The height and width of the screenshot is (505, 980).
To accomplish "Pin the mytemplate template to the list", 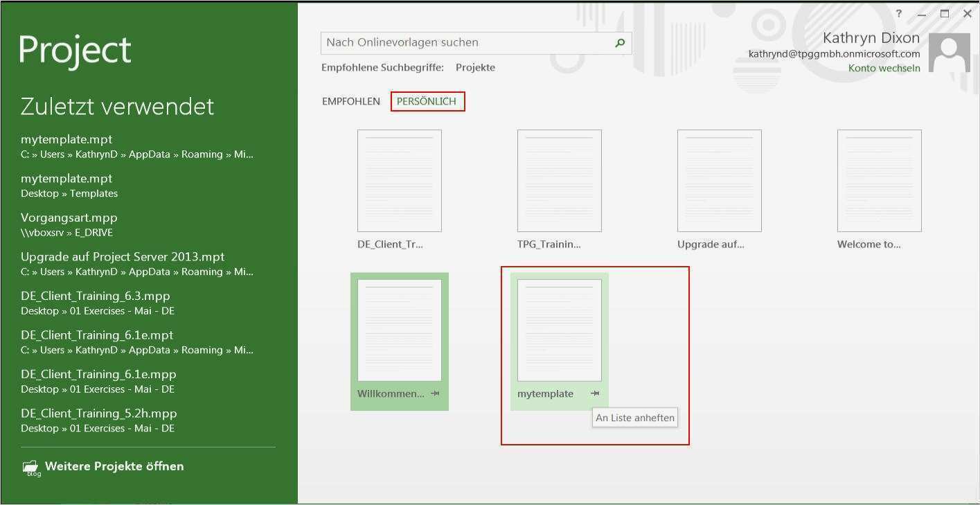I will coord(594,393).
